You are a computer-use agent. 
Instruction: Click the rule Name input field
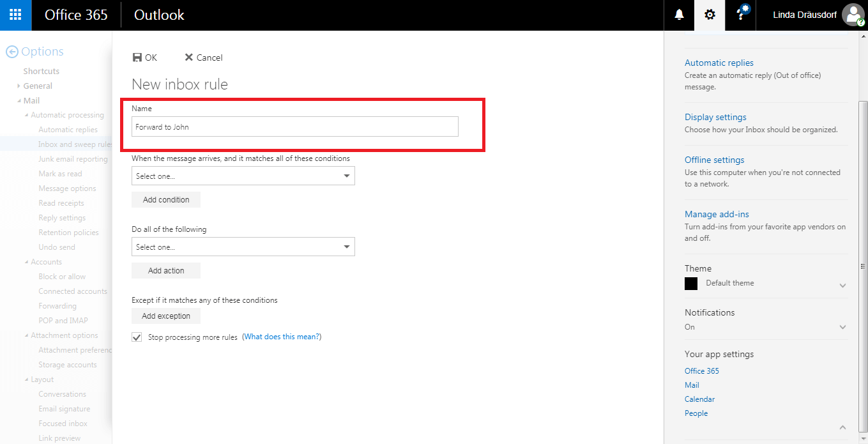[x=295, y=126]
